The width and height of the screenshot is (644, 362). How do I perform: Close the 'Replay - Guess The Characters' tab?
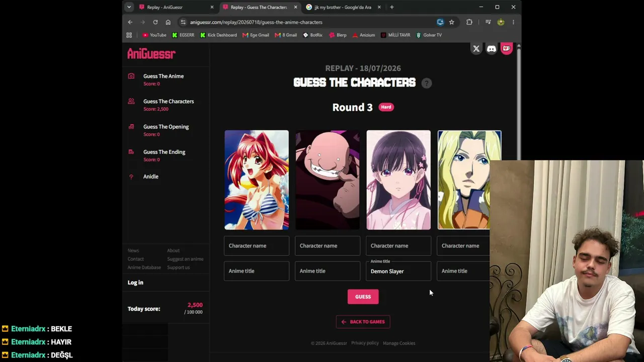[x=295, y=7]
